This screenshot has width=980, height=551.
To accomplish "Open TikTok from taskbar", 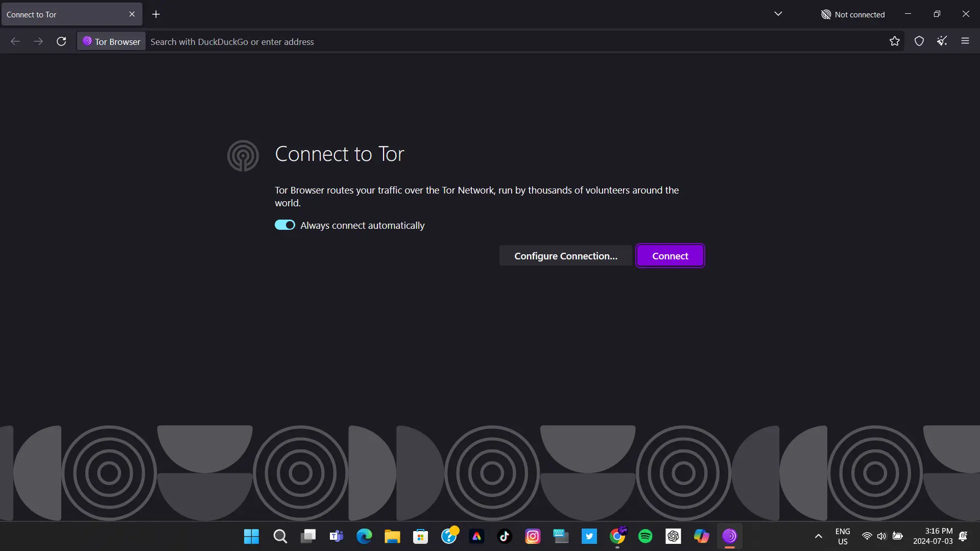I will 505,536.
